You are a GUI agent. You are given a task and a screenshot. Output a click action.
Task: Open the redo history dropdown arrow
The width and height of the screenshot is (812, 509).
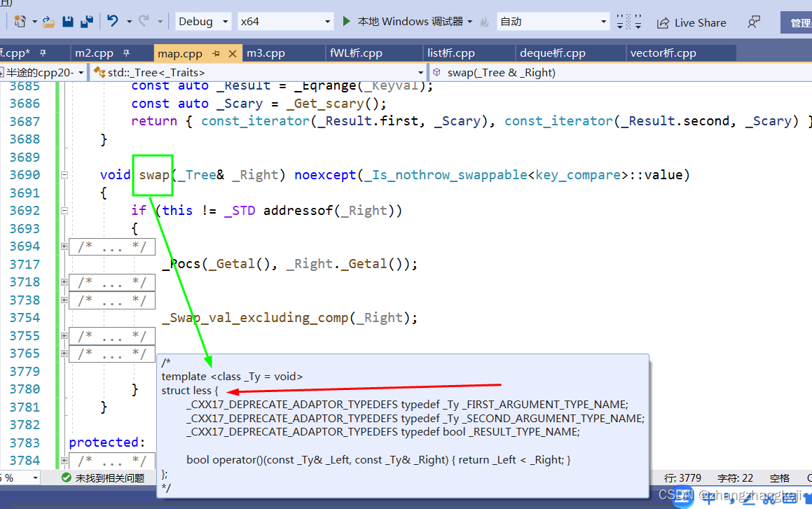click(x=160, y=22)
